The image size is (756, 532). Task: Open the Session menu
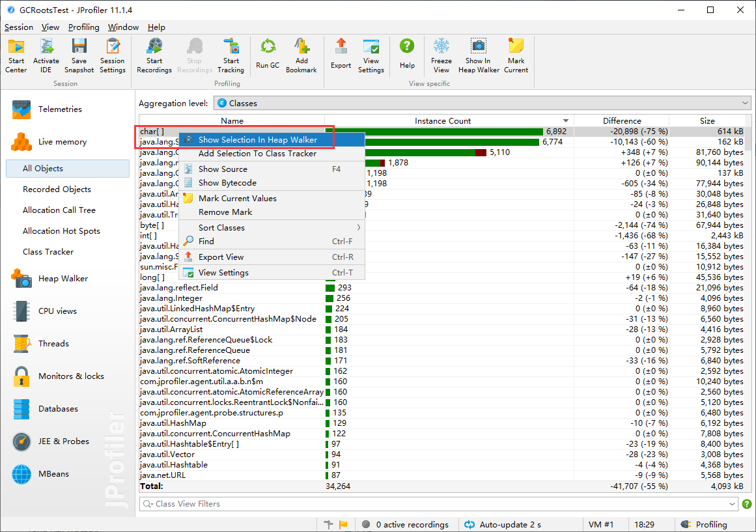click(x=19, y=27)
